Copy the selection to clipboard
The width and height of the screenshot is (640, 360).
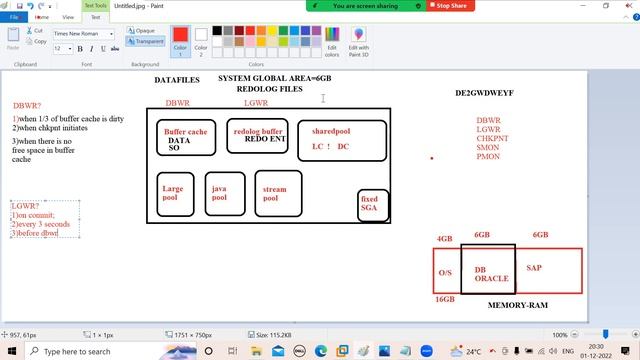coord(36,41)
